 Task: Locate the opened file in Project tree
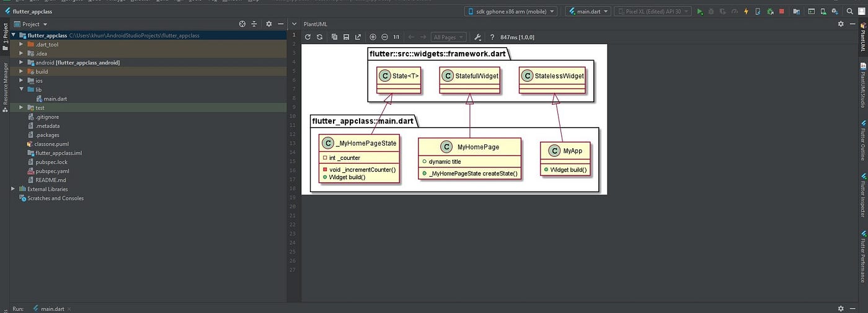pos(242,24)
